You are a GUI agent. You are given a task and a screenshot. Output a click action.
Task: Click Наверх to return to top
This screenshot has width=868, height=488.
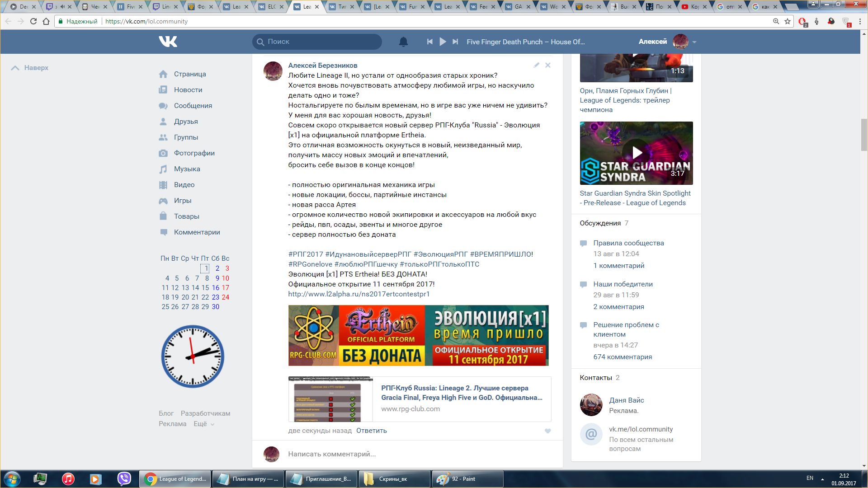[30, 68]
